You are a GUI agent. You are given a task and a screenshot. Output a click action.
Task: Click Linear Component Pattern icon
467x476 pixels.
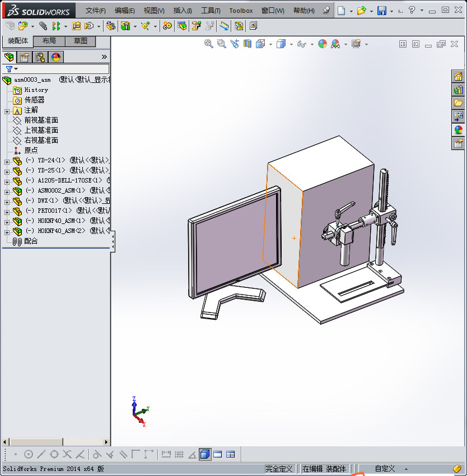click(x=56, y=26)
